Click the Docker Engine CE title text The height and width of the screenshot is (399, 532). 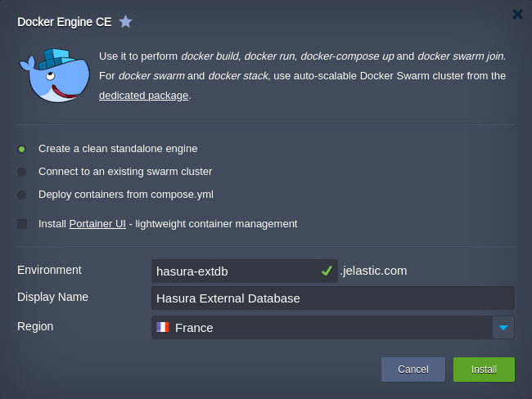point(65,22)
